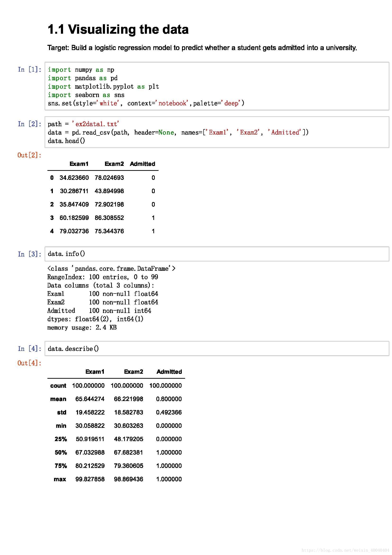Viewport: 392px width, 555px height.
Task: Click the 'Admitted' header in the head table
Action: click(x=142, y=164)
